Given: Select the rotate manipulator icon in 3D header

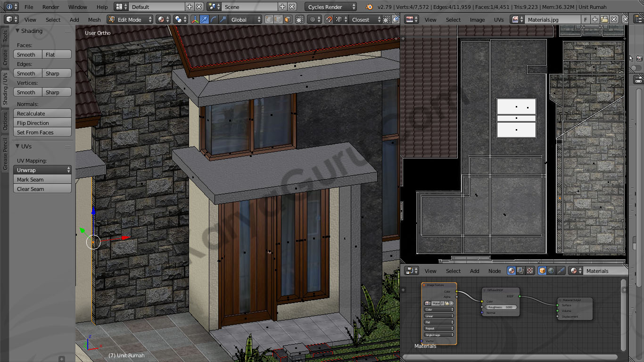Looking at the screenshot, I should click(214, 20).
